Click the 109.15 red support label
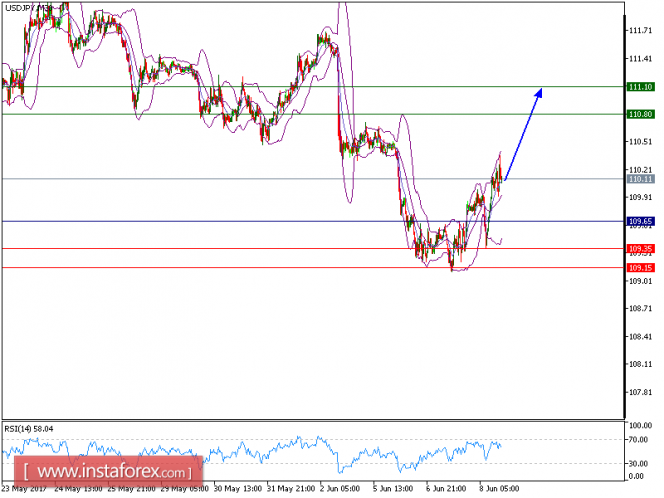The height and width of the screenshot is (498, 664). (x=641, y=268)
